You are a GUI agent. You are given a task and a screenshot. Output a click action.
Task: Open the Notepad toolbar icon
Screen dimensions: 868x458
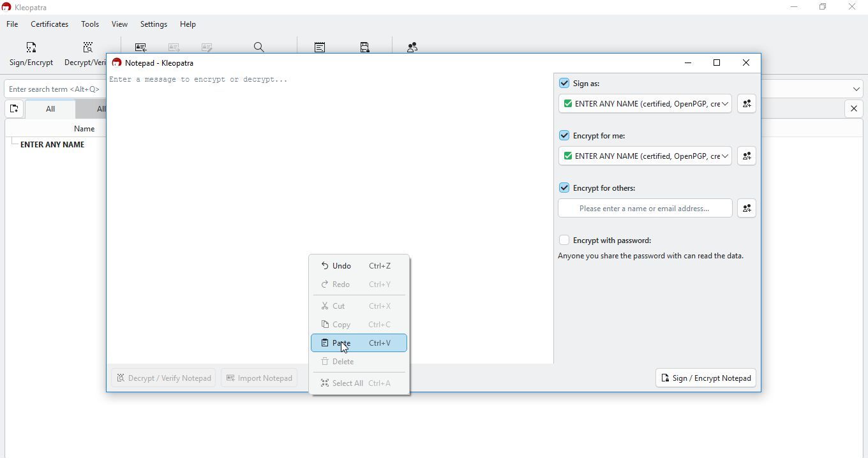coord(320,47)
